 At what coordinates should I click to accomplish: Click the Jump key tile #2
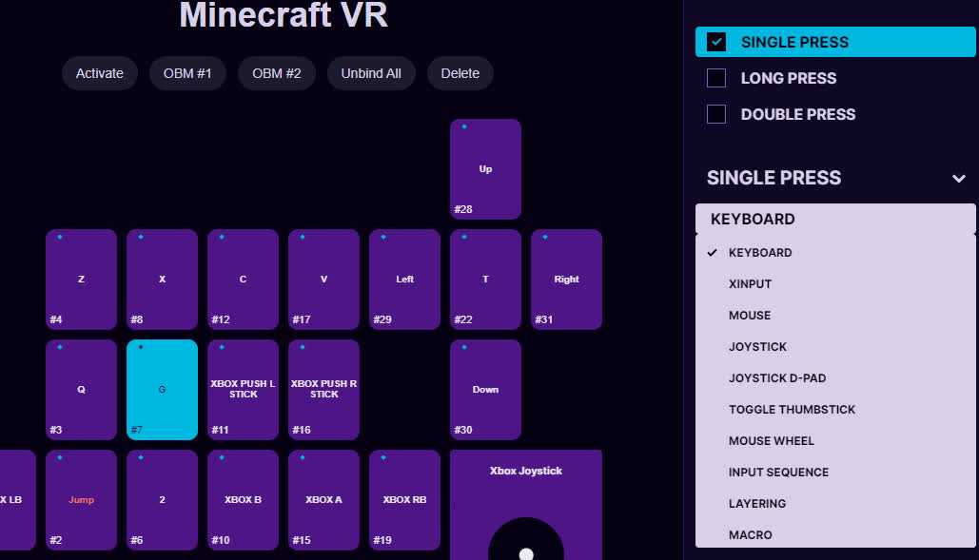pyautogui.click(x=81, y=500)
